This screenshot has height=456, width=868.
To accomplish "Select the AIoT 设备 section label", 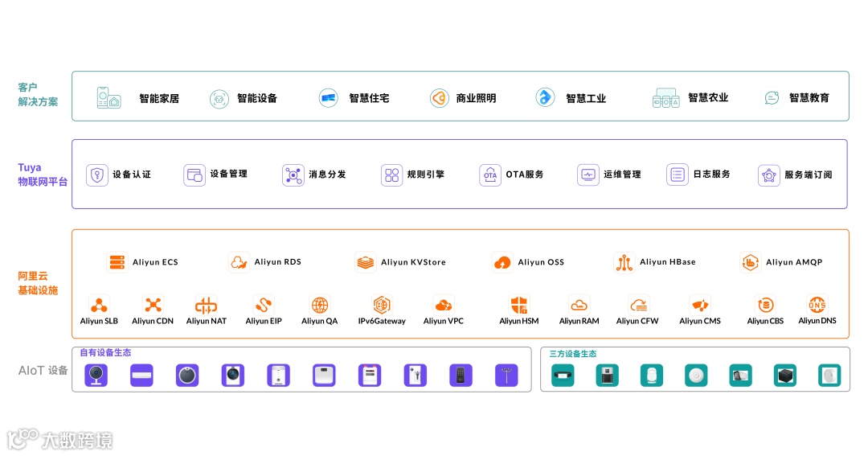I will click(43, 371).
